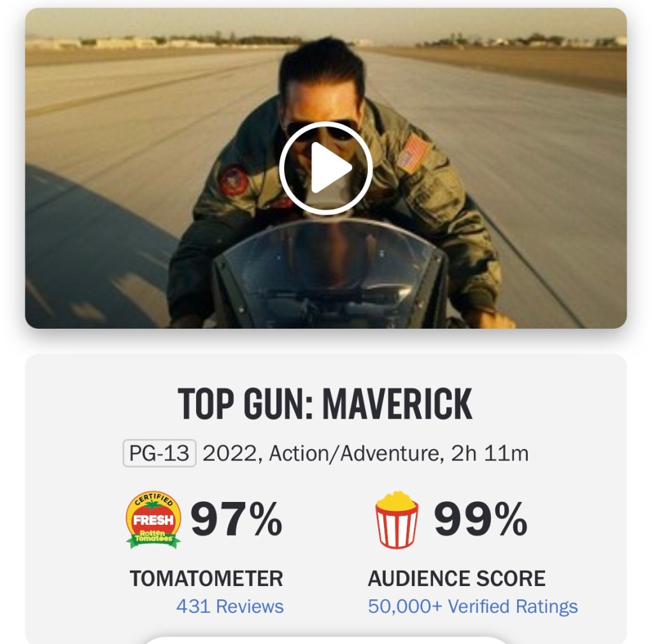Select the TOMATOMETER label
The width and height of the screenshot is (652, 644).
[x=206, y=578]
